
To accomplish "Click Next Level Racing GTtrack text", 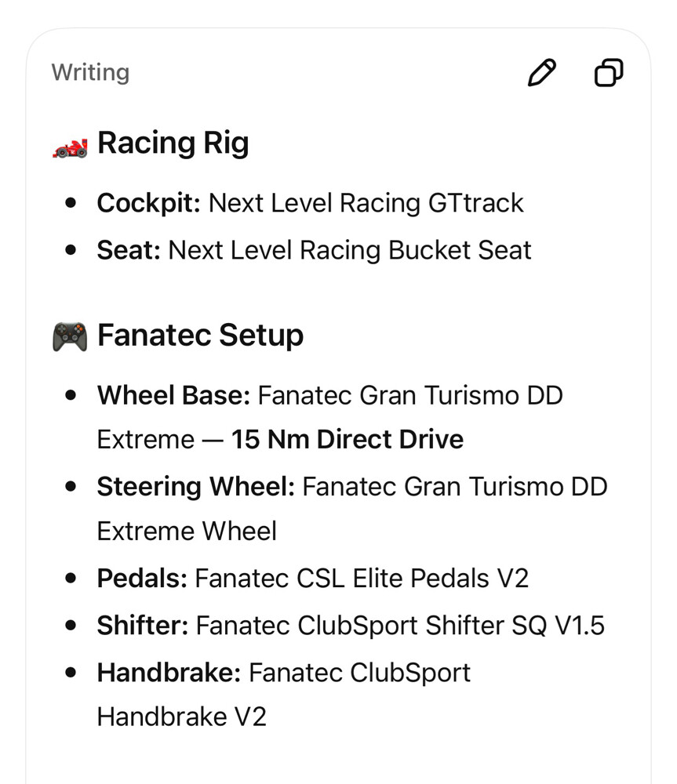I will [366, 204].
